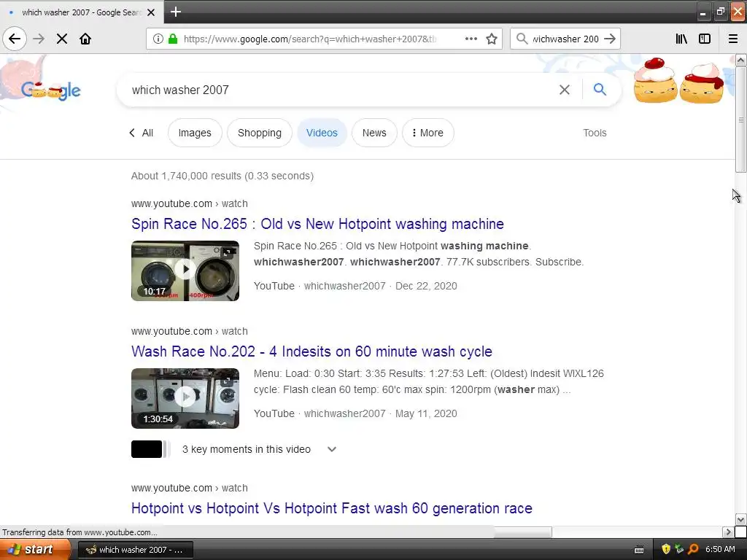Open the Library bookmarks icon
Viewport: 747px width, 560px height.
(681, 39)
